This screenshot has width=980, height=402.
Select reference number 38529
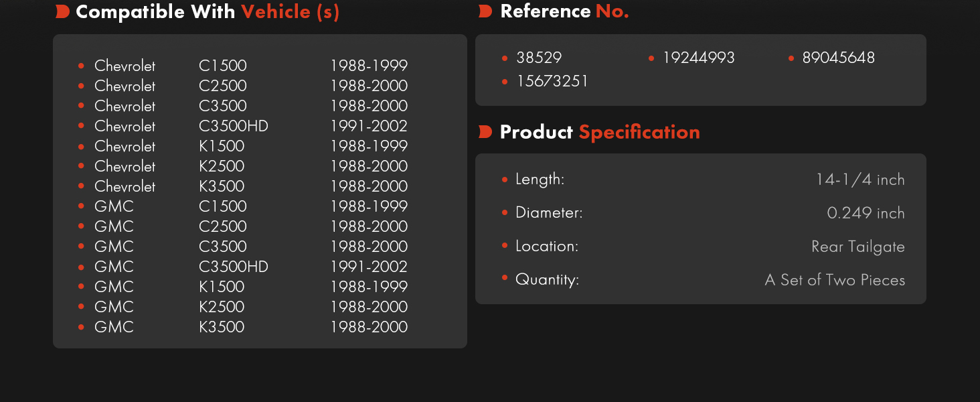click(x=539, y=58)
